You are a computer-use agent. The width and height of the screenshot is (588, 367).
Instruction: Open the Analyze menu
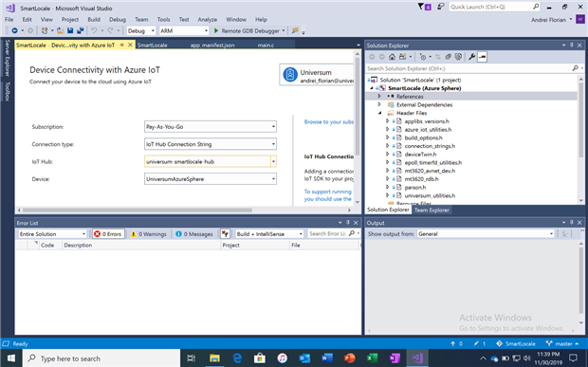click(x=208, y=20)
